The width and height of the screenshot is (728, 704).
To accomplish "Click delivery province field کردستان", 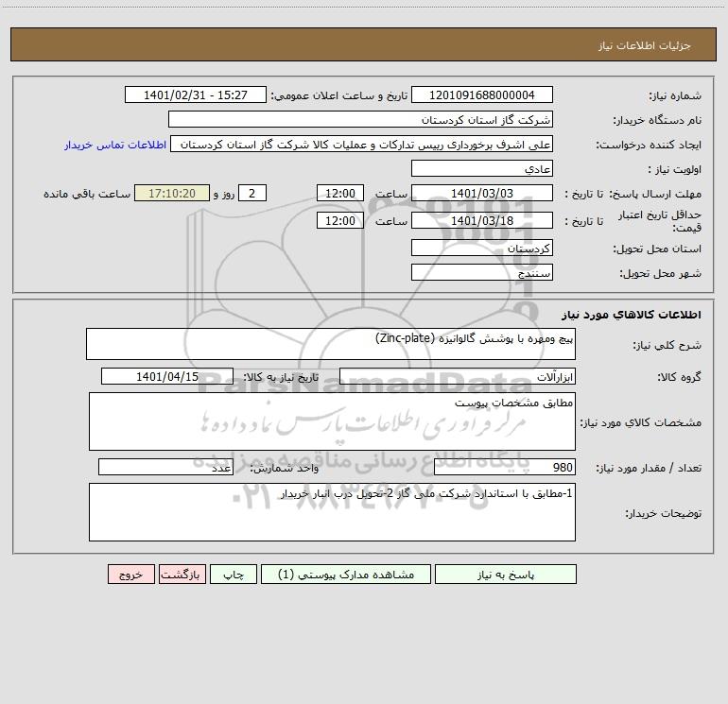I will pos(482,248).
